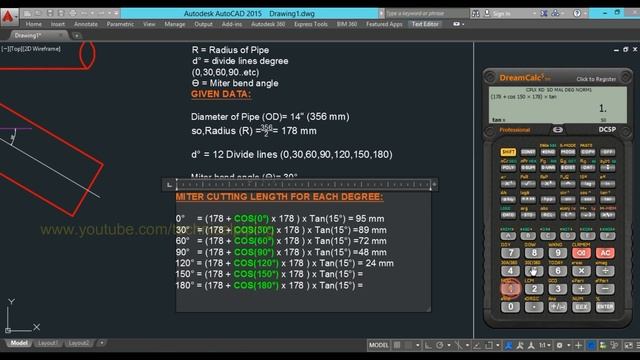
Task: Expand polar tracking angle dropdown arrow
Action: (x=449, y=345)
